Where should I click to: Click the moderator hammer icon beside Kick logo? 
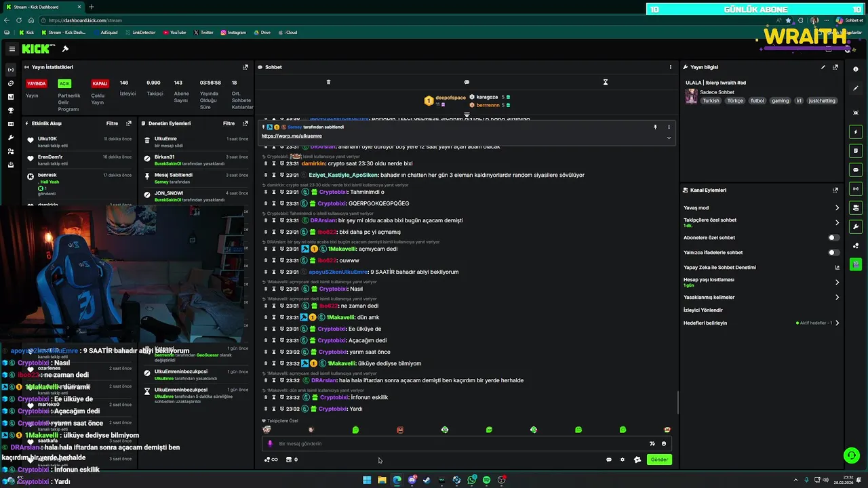pos(65,49)
